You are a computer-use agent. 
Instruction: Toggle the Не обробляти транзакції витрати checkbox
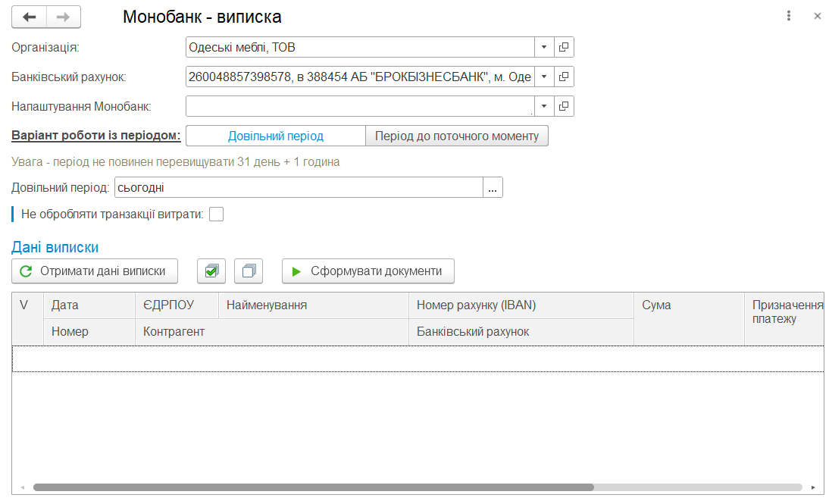(216, 214)
